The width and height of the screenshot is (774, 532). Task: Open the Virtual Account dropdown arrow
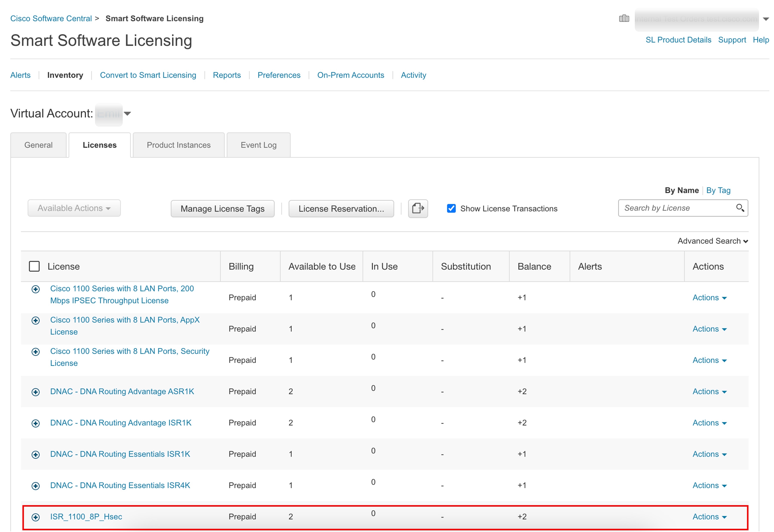[127, 114]
